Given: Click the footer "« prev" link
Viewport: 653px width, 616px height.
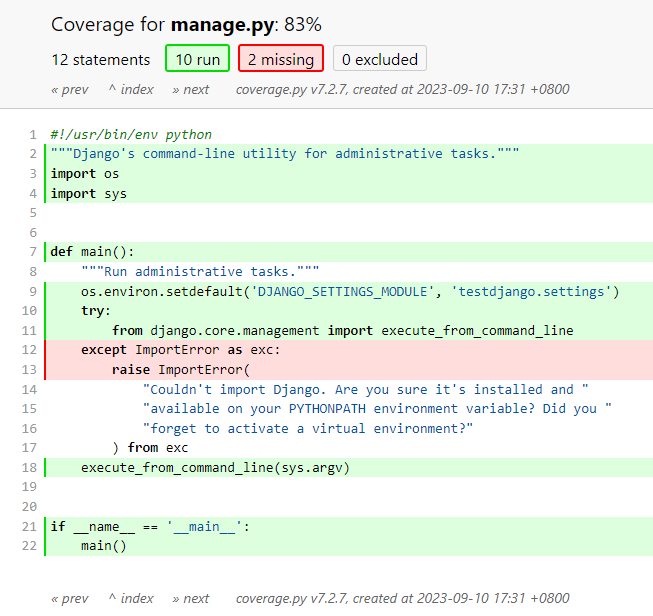Looking at the screenshot, I should [x=70, y=599].
